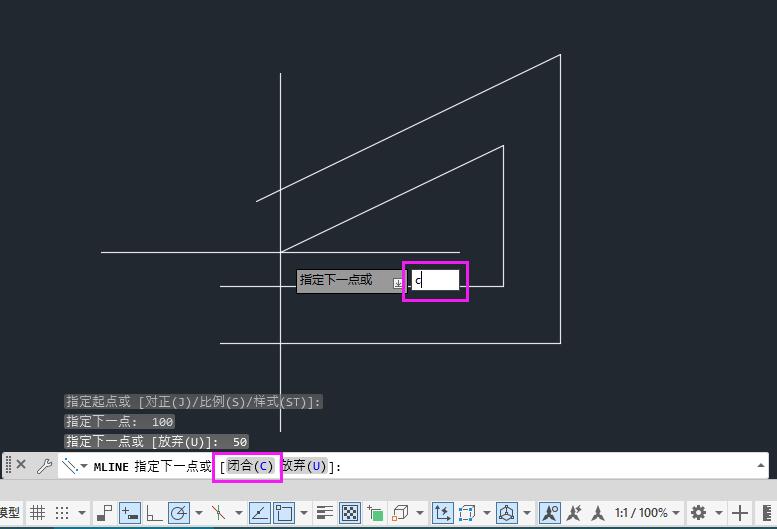This screenshot has width=777, height=529.
Task: Toggle object snap tracking icon
Action: [x=260, y=513]
